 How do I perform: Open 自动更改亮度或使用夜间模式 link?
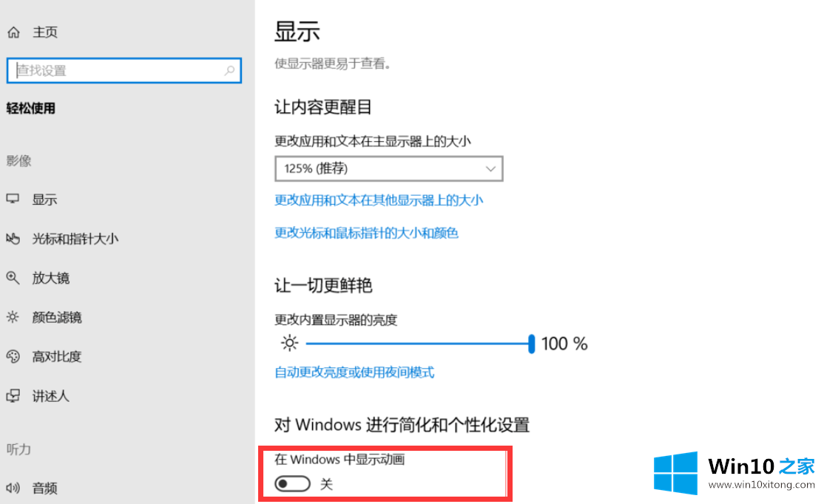pos(354,372)
